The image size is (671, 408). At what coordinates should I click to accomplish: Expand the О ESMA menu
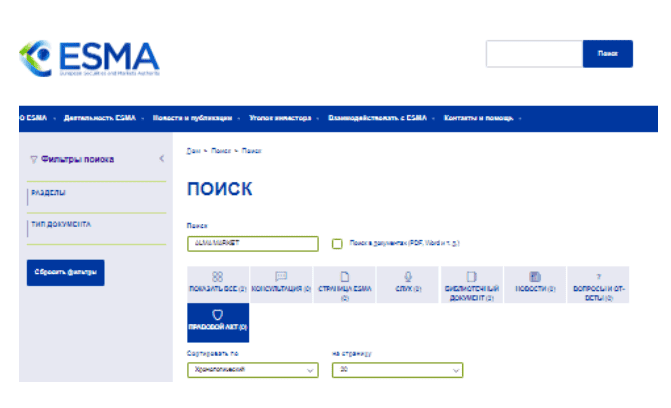tap(33, 118)
